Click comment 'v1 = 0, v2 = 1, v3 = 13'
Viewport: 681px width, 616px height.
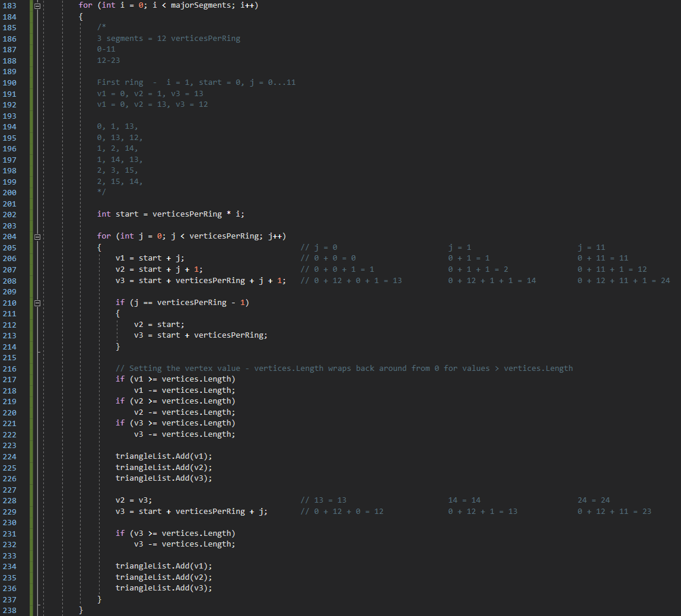[x=150, y=94]
